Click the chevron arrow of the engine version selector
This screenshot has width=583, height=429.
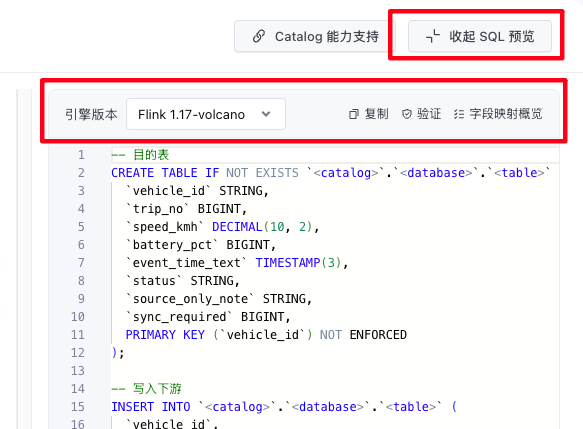click(266, 114)
